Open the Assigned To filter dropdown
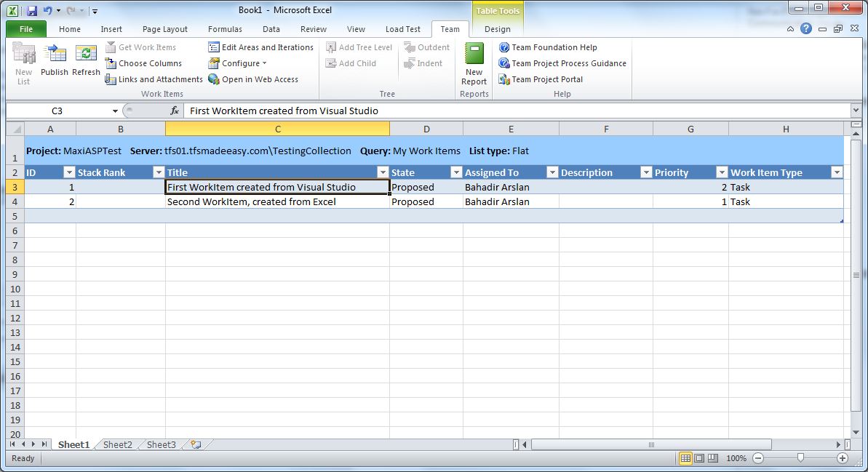The width and height of the screenshot is (868, 472). 552,172
